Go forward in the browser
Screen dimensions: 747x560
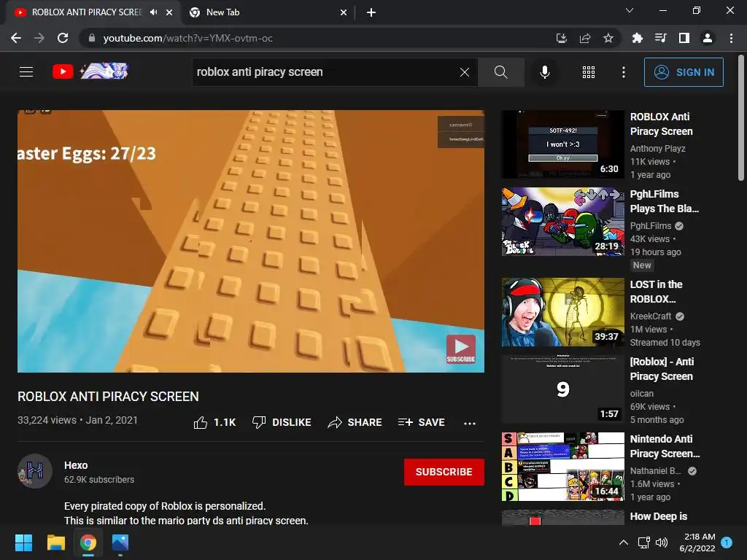pos(39,38)
